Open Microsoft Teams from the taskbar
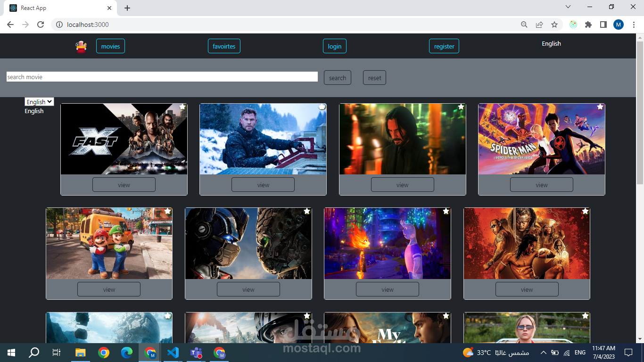This screenshot has width=644, height=362. (196, 353)
